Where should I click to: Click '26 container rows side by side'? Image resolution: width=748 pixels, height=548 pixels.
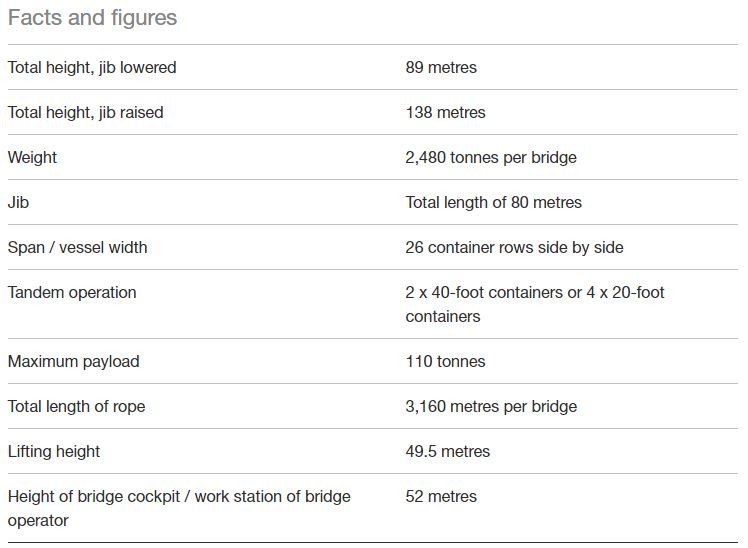514,248
